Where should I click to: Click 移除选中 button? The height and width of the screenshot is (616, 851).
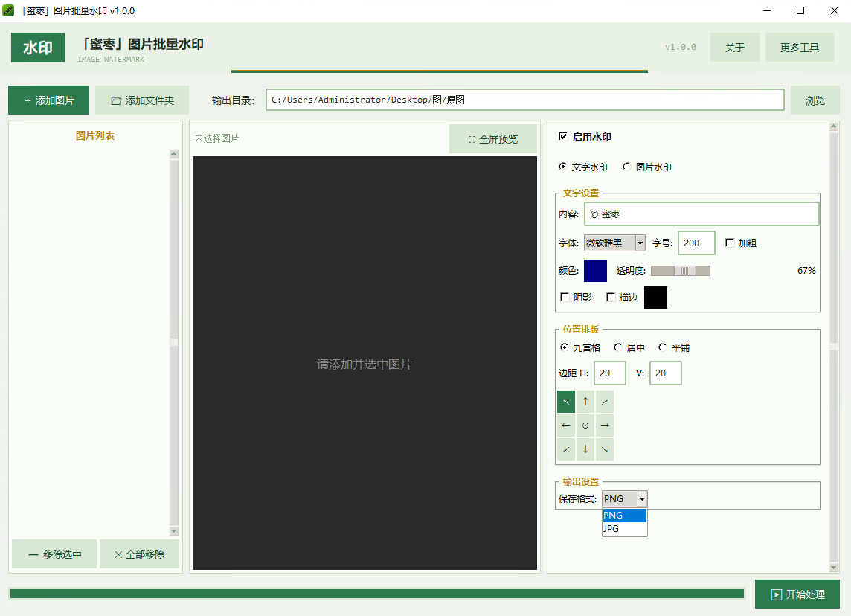pos(54,554)
